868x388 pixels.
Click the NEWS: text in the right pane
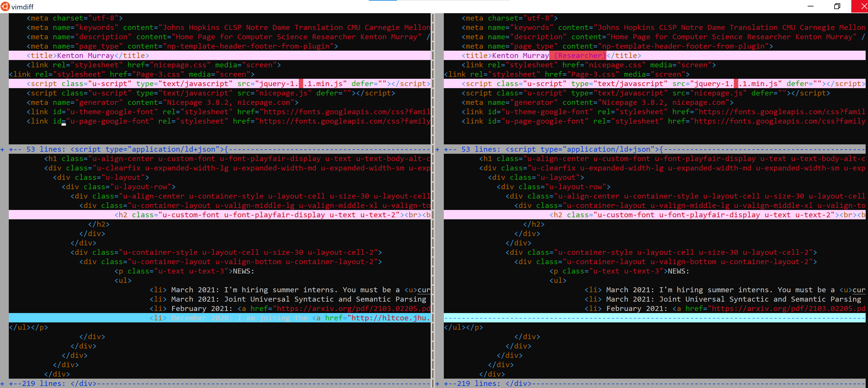coord(678,271)
